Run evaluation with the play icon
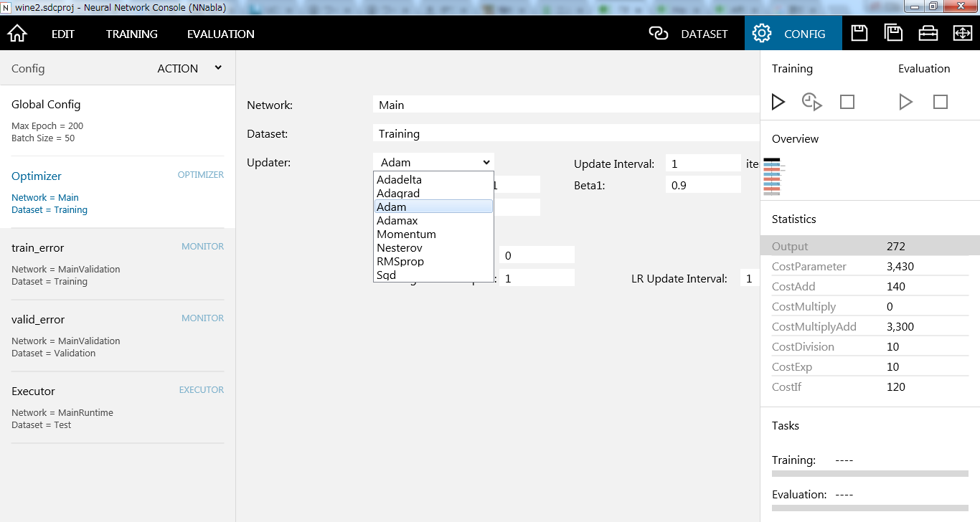 coord(906,102)
